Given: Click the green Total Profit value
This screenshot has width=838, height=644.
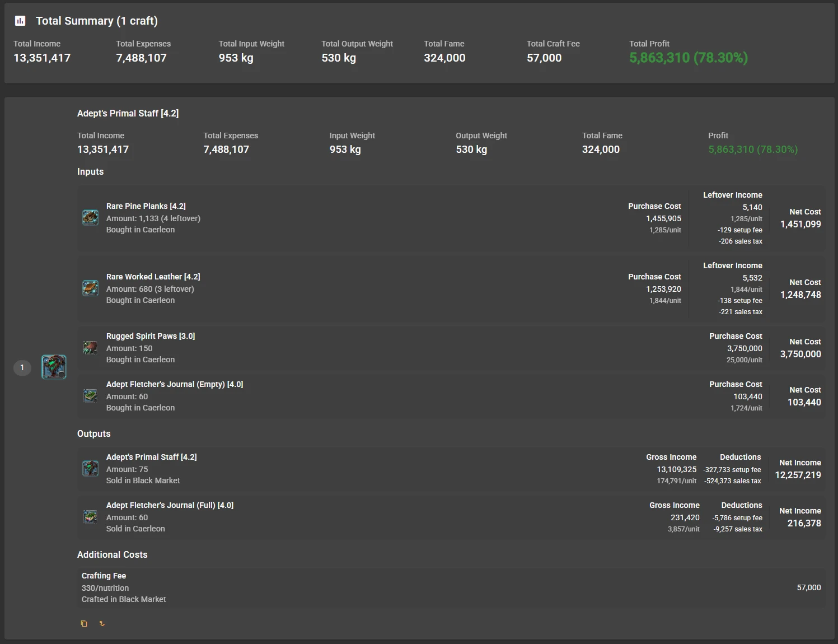Looking at the screenshot, I should tap(688, 58).
